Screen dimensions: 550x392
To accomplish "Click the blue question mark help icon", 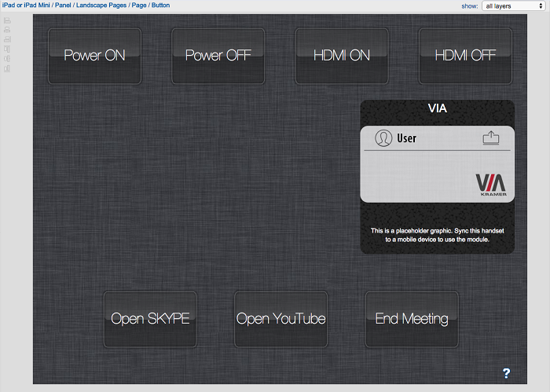I will pyautogui.click(x=506, y=373).
